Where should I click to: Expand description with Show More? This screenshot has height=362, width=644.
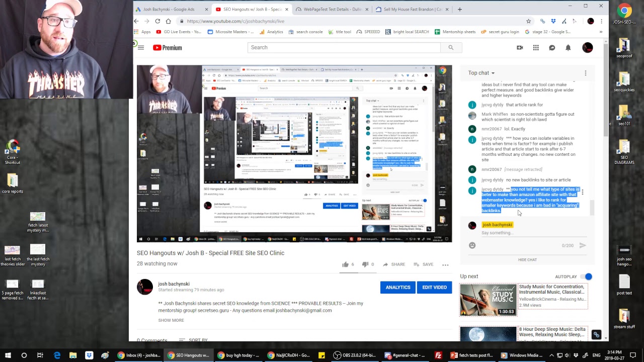pyautogui.click(x=171, y=320)
